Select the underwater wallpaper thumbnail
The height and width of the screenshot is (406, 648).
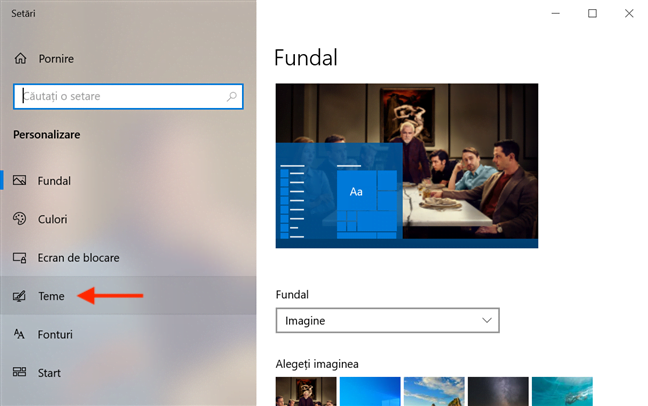[562, 391]
